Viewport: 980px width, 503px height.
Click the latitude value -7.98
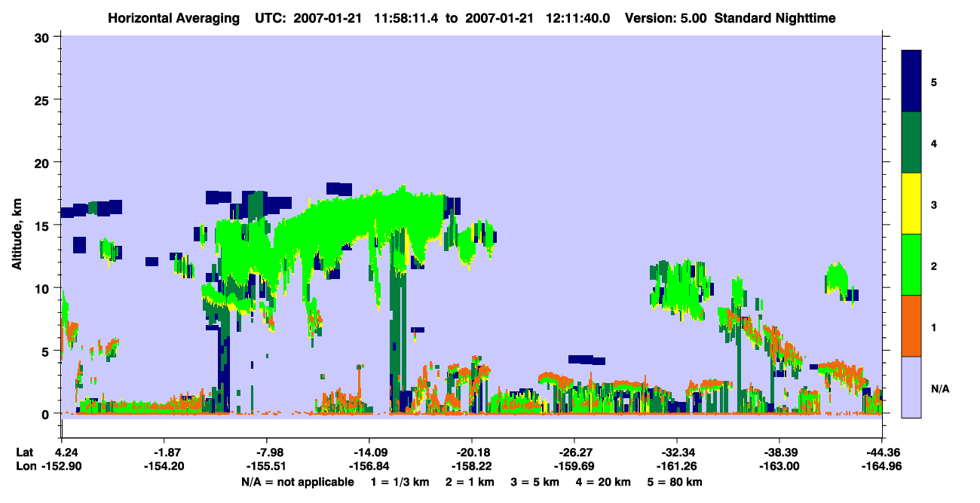click(267, 452)
